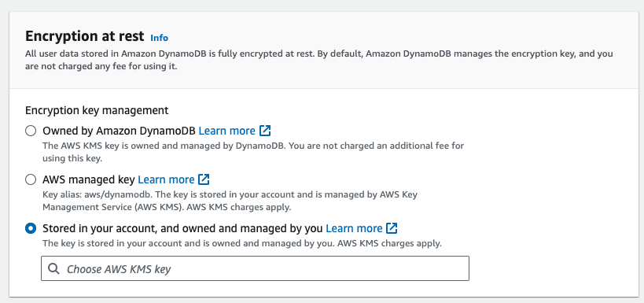Click the Encryption key management label

[97, 110]
